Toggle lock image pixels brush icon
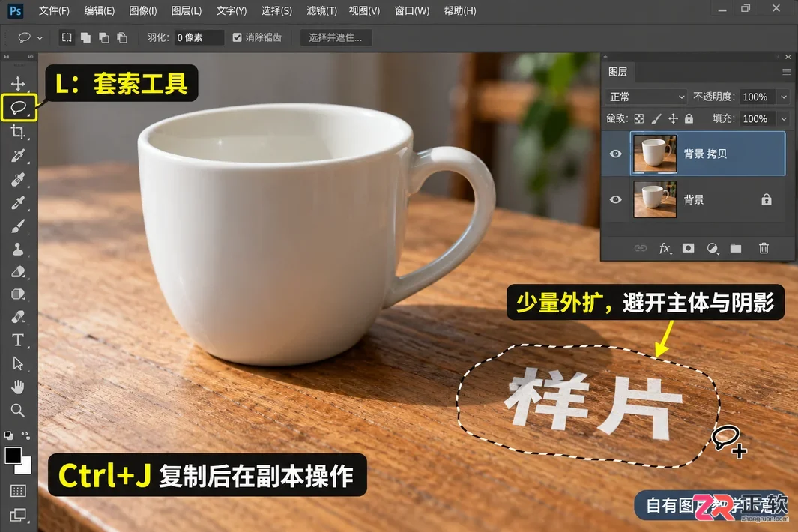 click(x=656, y=118)
